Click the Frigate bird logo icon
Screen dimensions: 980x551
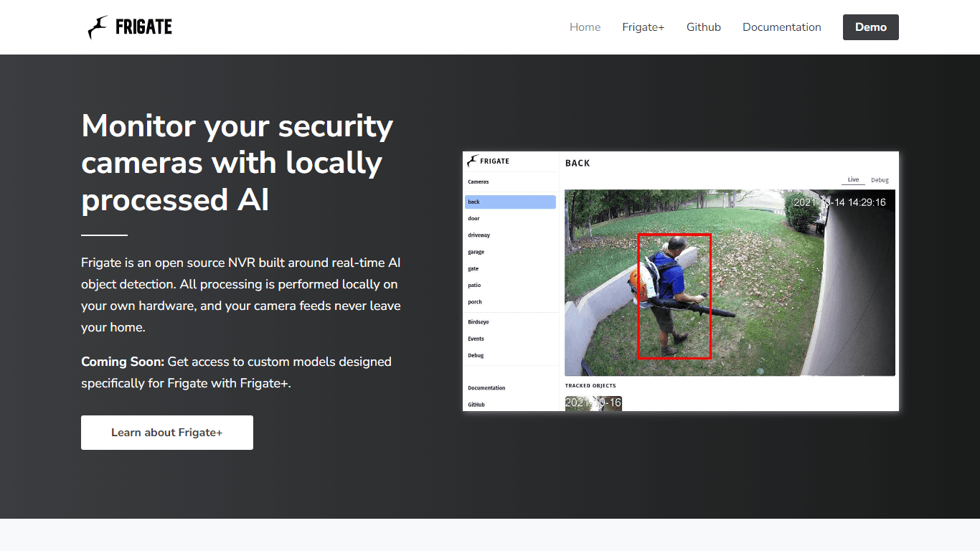point(98,27)
